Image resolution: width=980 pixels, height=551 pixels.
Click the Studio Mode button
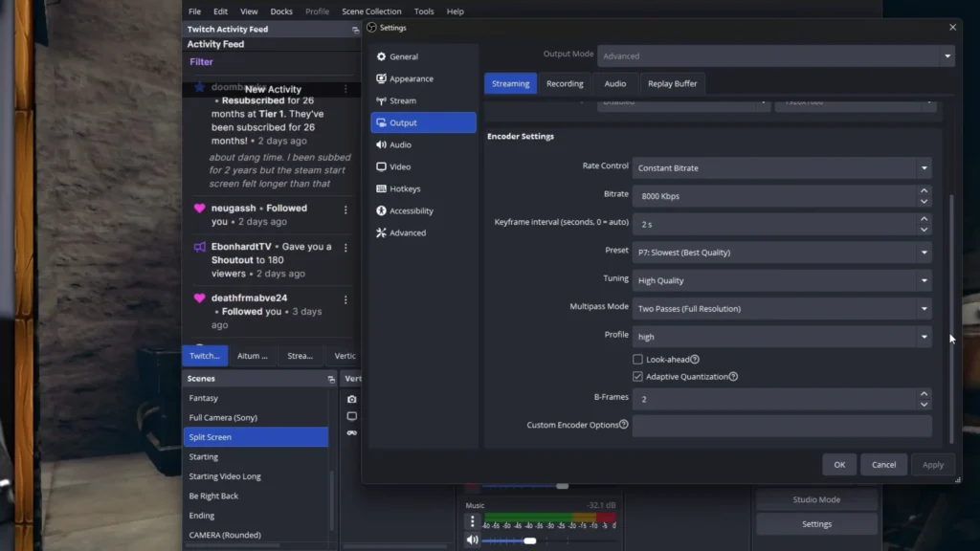pos(816,499)
